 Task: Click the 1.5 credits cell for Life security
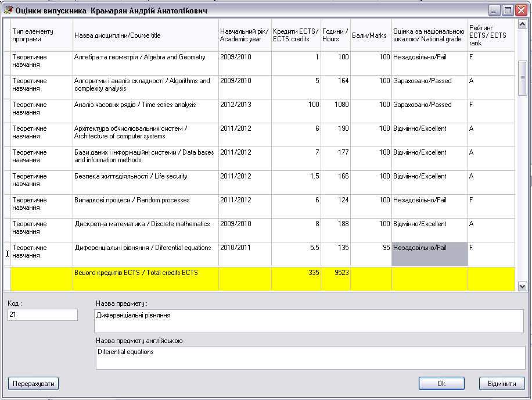[296, 183]
